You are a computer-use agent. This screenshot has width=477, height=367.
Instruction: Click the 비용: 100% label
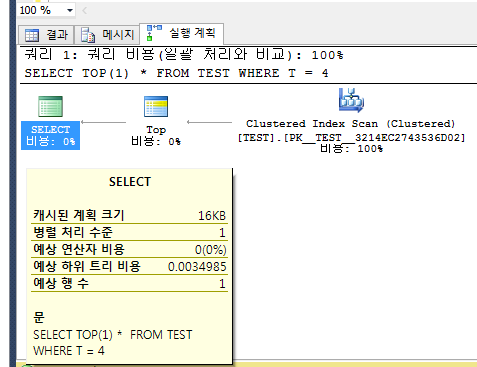click(x=351, y=148)
